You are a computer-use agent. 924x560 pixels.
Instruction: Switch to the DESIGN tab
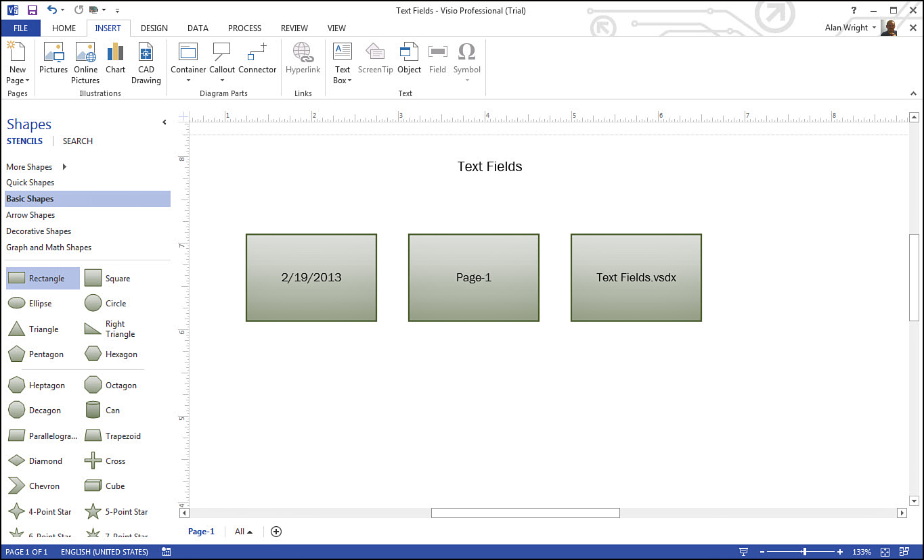click(x=154, y=28)
